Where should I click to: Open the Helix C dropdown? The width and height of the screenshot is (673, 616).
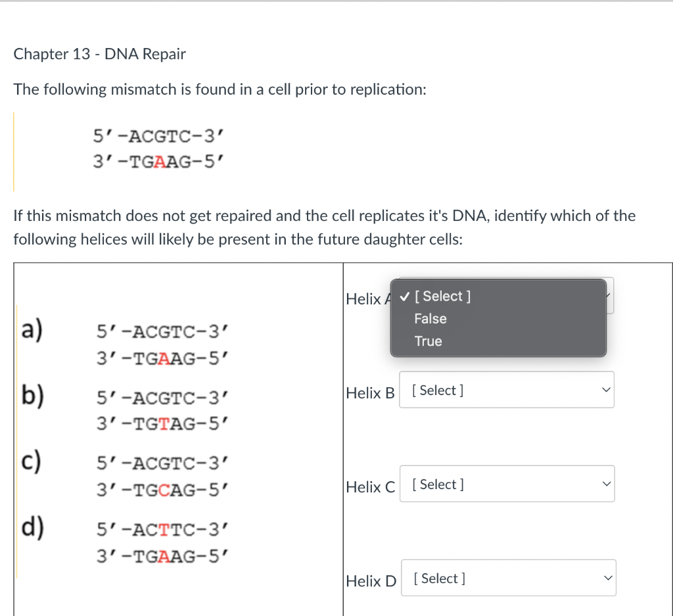[506, 483]
